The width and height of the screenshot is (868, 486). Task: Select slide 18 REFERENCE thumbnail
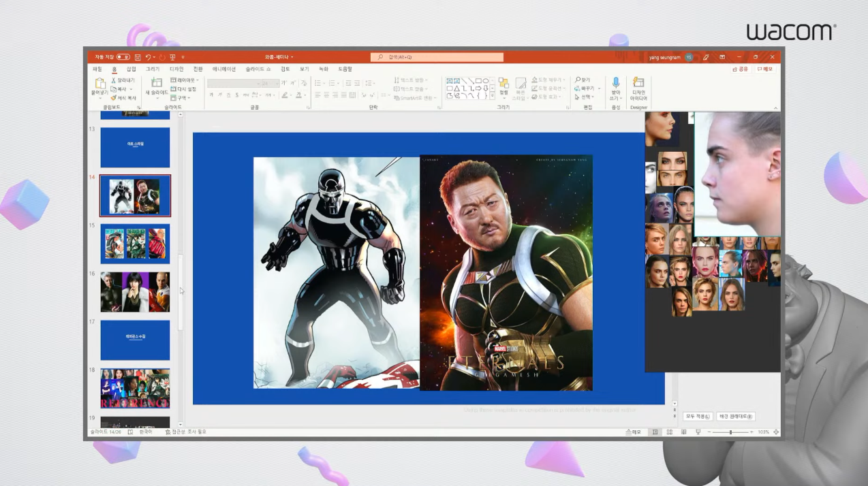click(x=135, y=389)
